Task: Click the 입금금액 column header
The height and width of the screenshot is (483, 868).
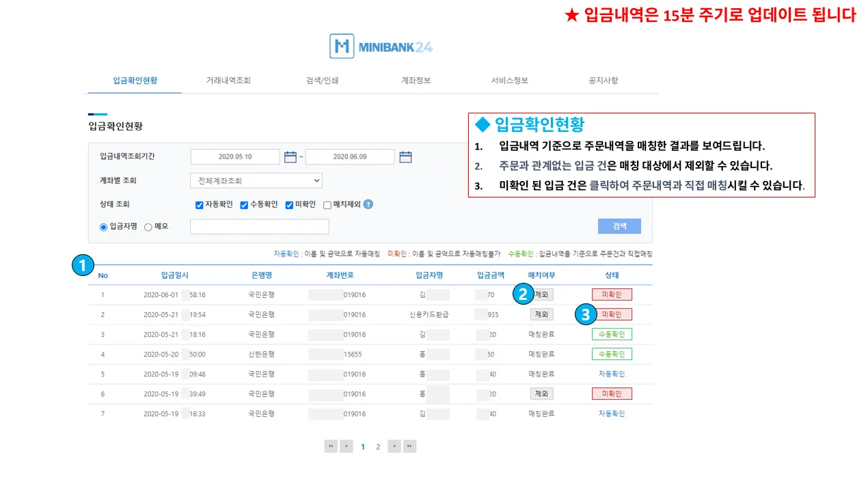Action: 491,275
